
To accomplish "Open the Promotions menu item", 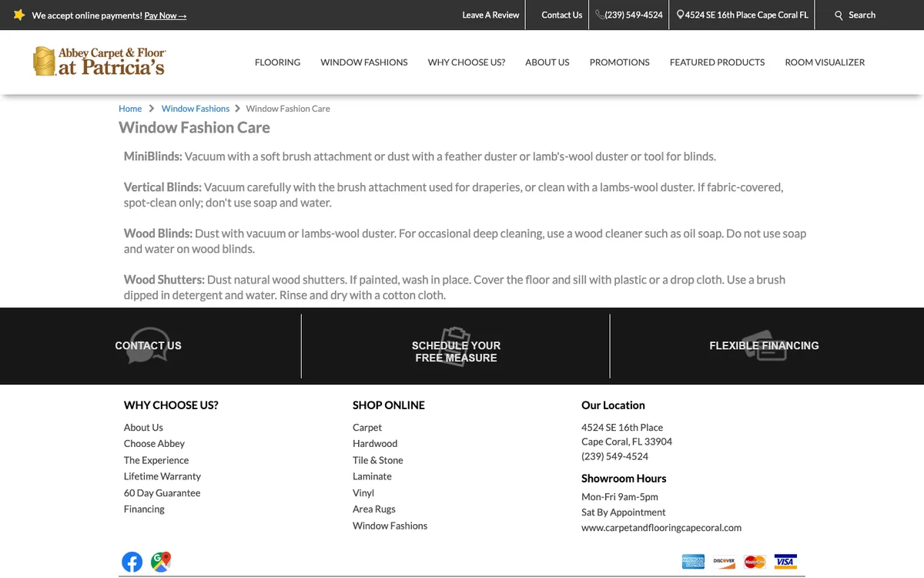I will (x=620, y=62).
